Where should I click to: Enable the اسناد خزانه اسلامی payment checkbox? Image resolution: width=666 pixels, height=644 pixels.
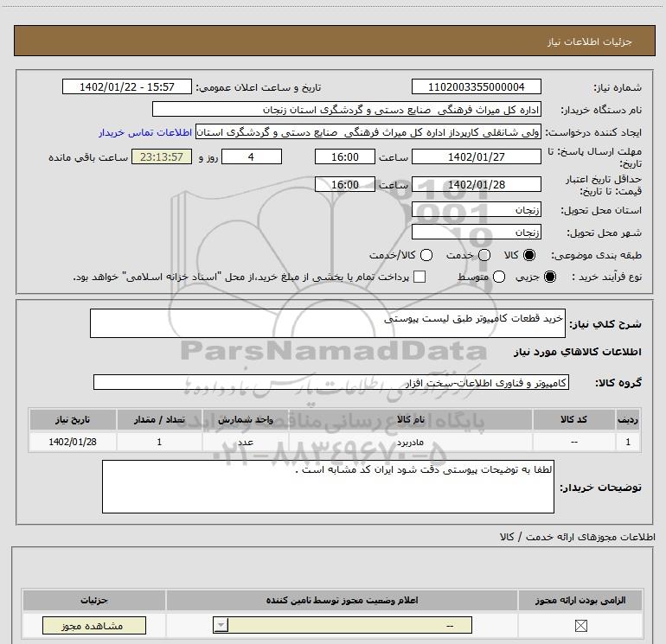coord(419,277)
